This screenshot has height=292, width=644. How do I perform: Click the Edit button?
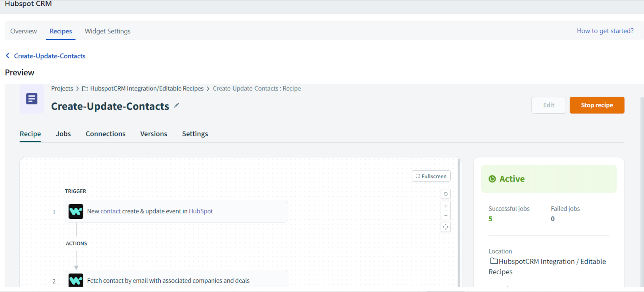549,105
